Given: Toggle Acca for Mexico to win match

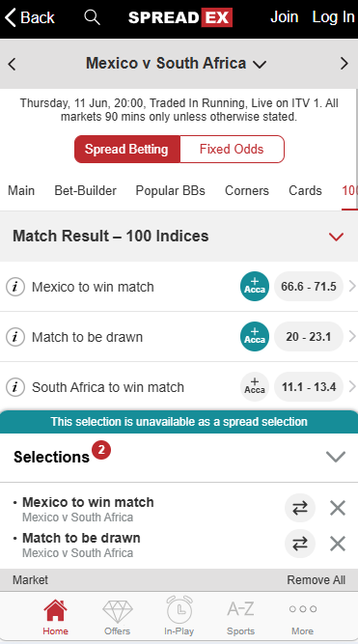Looking at the screenshot, I should pos(255,286).
